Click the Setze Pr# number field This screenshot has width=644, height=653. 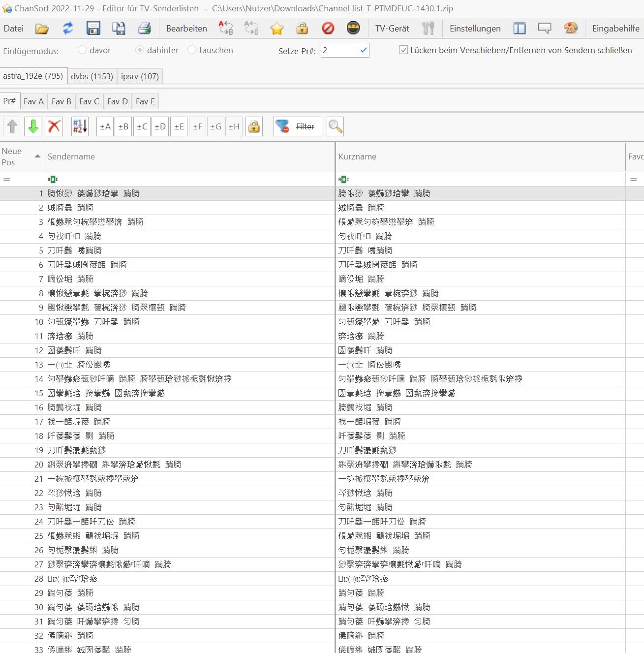(x=339, y=50)
